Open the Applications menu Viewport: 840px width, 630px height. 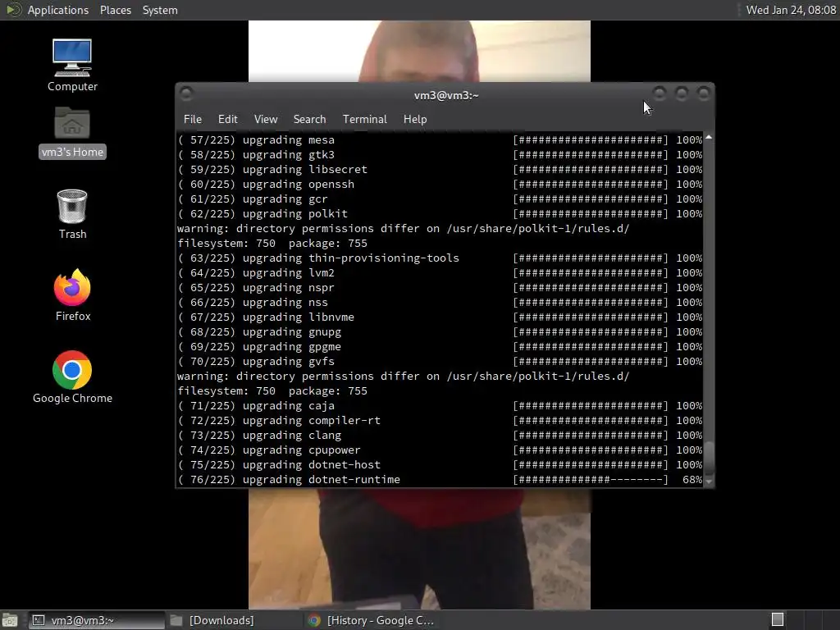(58, 10)
